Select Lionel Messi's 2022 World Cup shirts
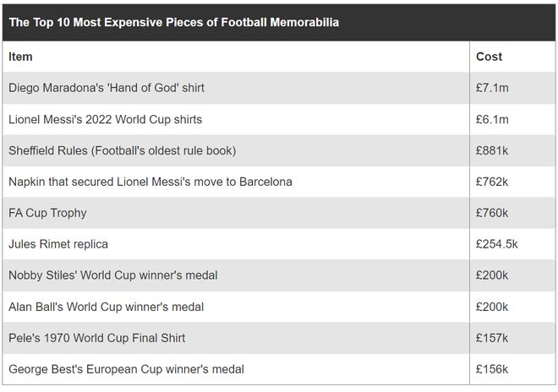Viewport: 558px width, 392px height. (106, 119)
